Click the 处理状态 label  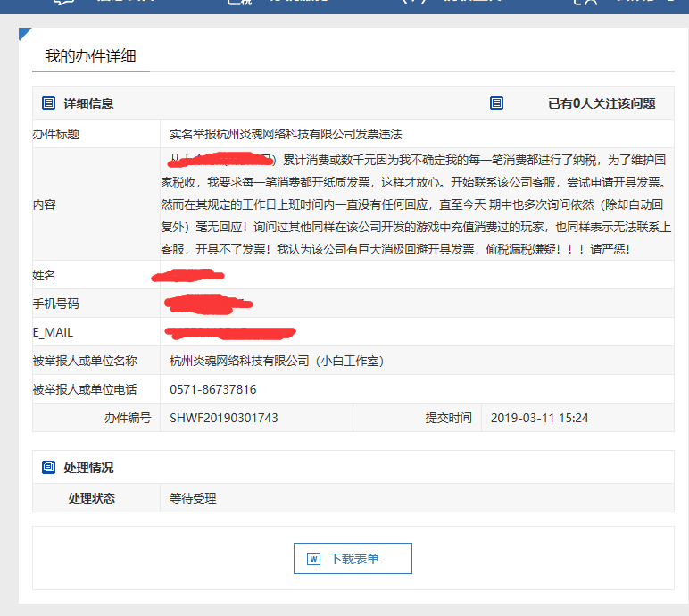click(91, 498)
